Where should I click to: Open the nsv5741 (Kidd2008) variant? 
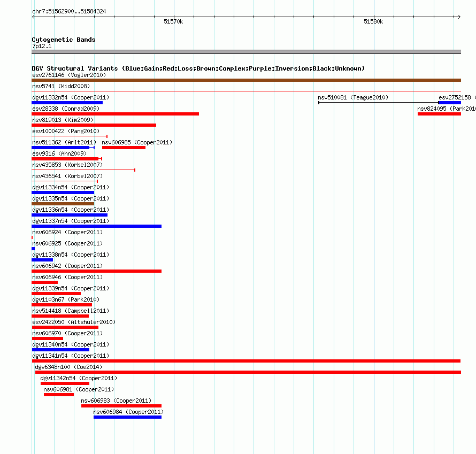tap(61, 86)
